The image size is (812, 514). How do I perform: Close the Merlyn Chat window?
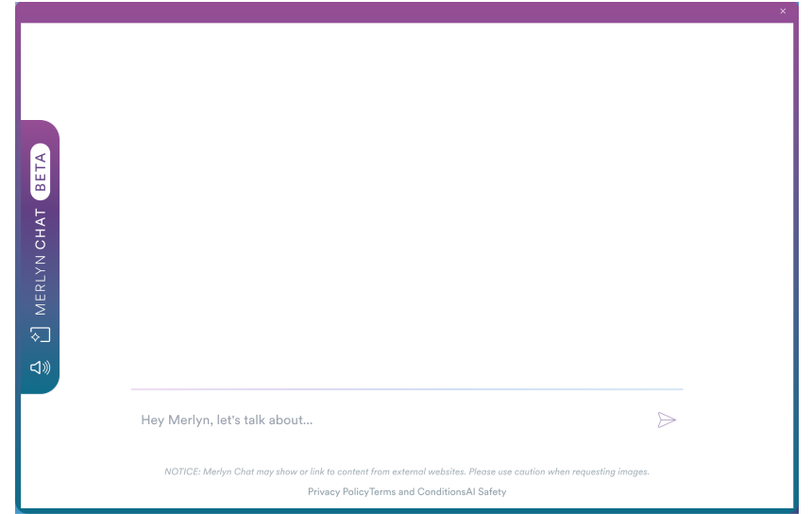[783, 11]
